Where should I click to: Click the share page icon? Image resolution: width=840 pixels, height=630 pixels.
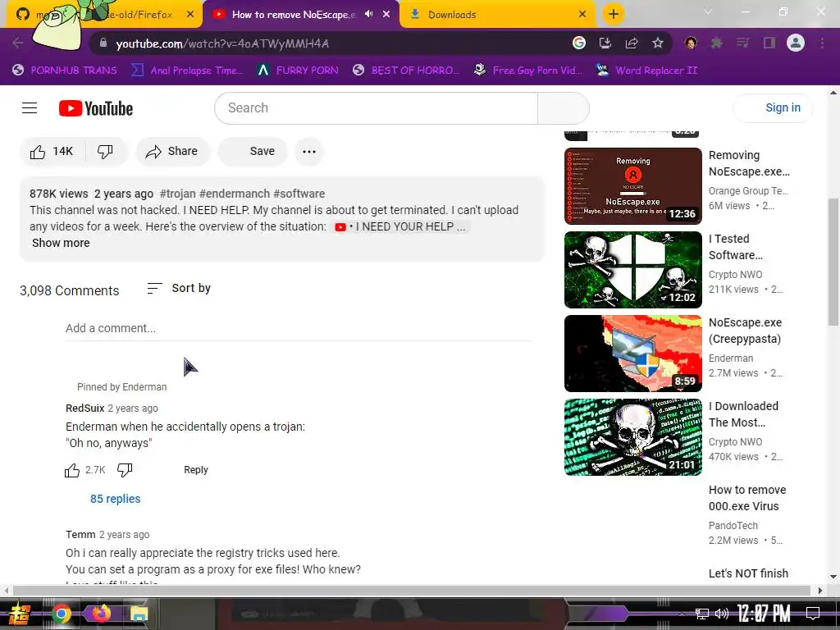click(x=632, y=43)
